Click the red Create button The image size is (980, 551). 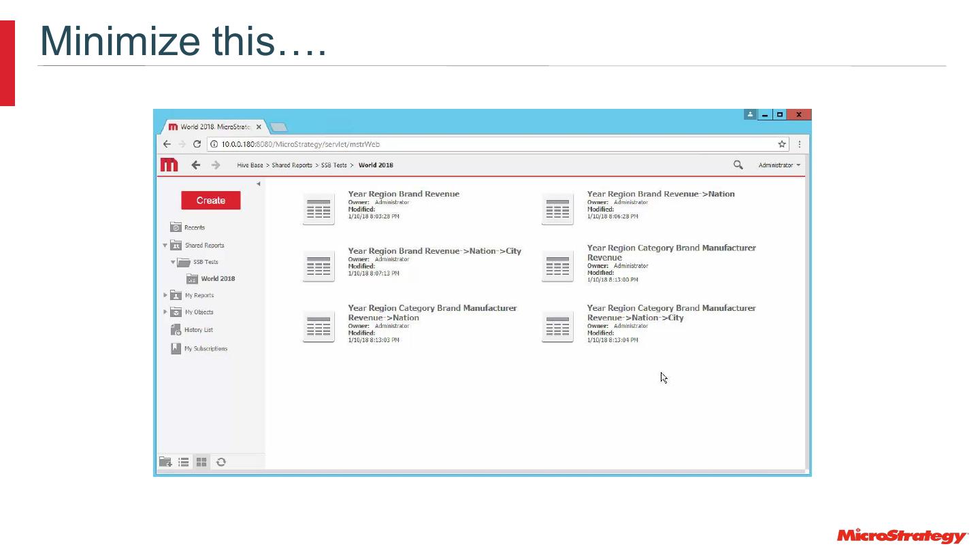click(211, 201)
